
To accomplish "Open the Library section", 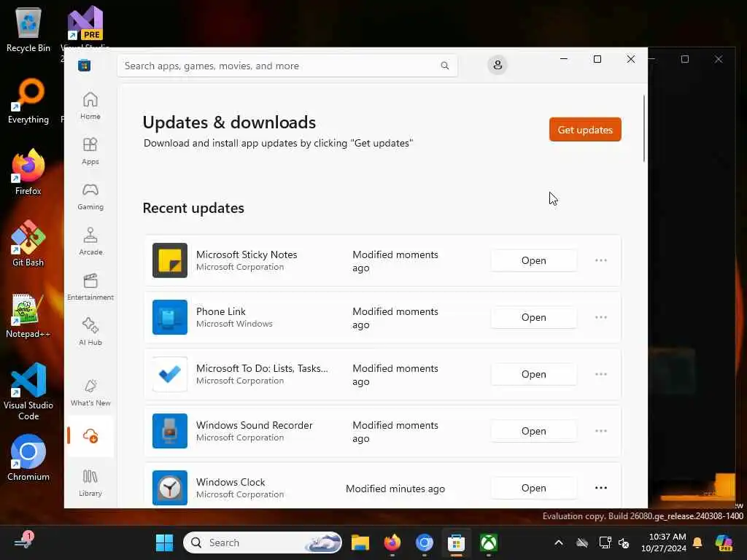I will 90,483.
